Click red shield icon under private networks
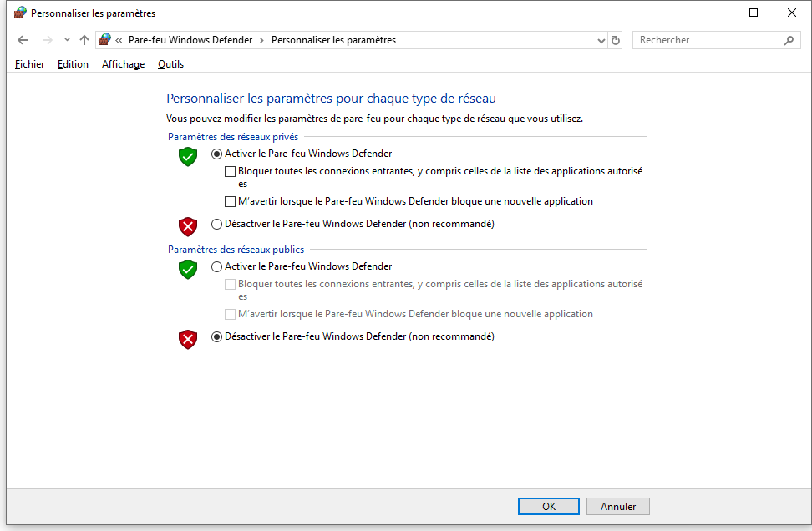812x531 pixels. (188, 227)
